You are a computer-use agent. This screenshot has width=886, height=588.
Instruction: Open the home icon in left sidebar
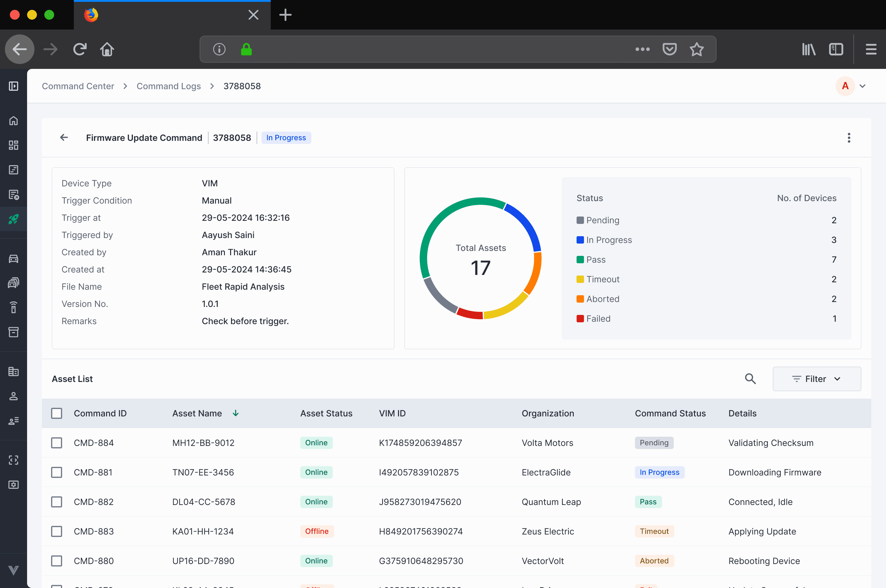click(x=14, y=121)
